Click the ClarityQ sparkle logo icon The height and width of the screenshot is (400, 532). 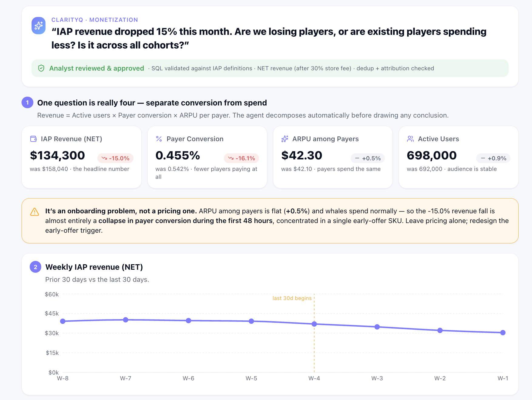pyautogui.click(x=39, y=26)
